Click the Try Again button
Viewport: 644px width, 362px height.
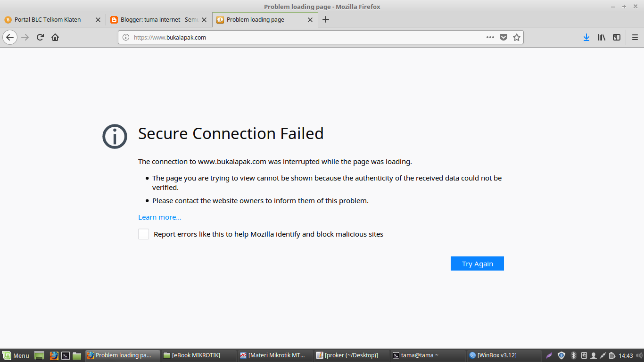click(477, 263)
